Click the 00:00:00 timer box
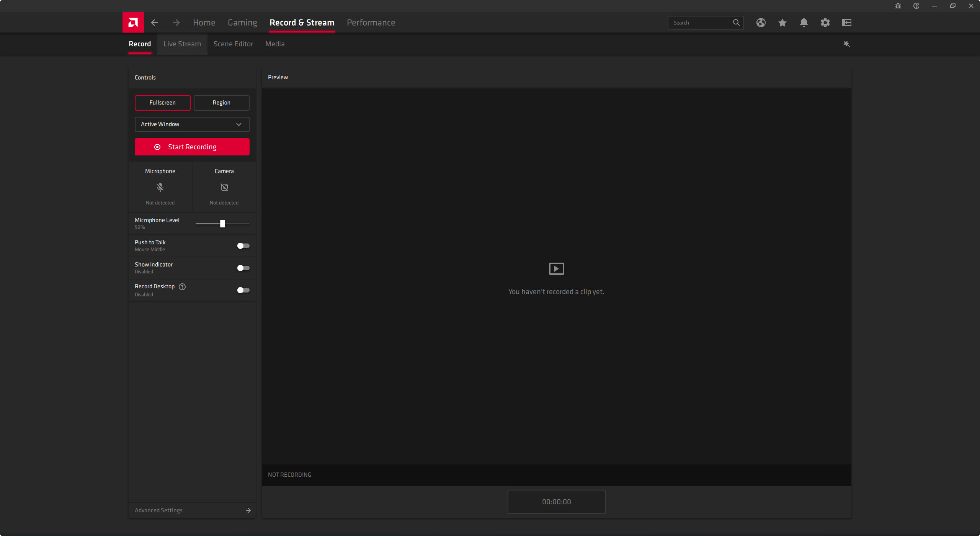 coord(557,502)
